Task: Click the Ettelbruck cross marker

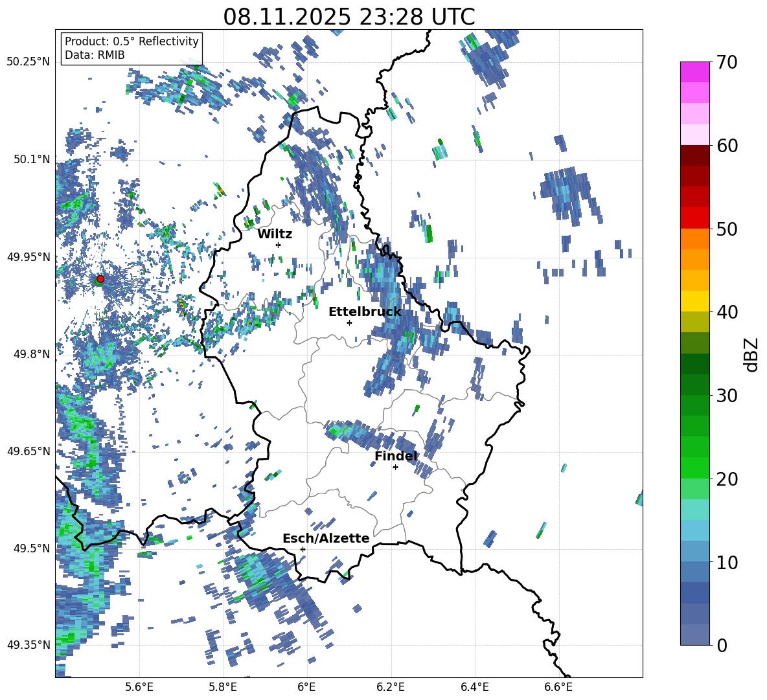Action: 349,322
